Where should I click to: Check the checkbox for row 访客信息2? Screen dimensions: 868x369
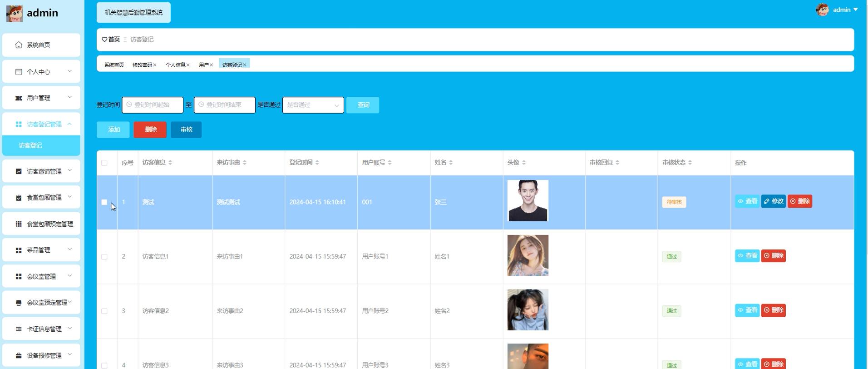[104, 311]
